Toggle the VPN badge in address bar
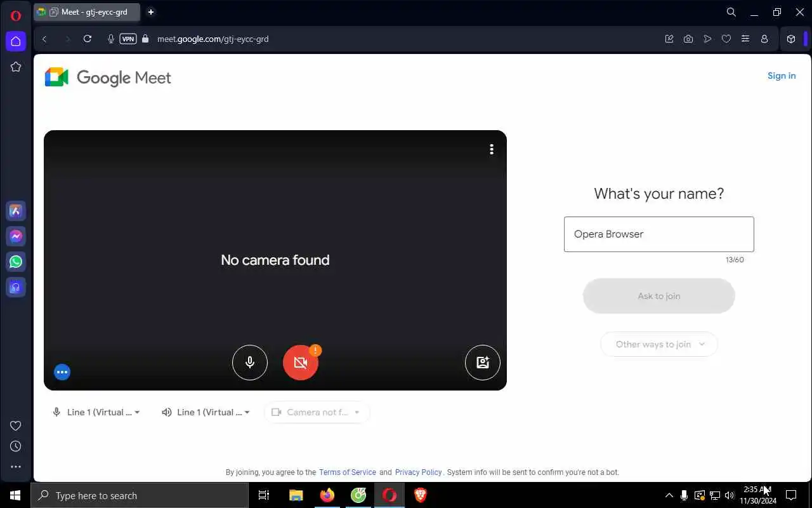The image size is (812, 508). click(128, 39)
